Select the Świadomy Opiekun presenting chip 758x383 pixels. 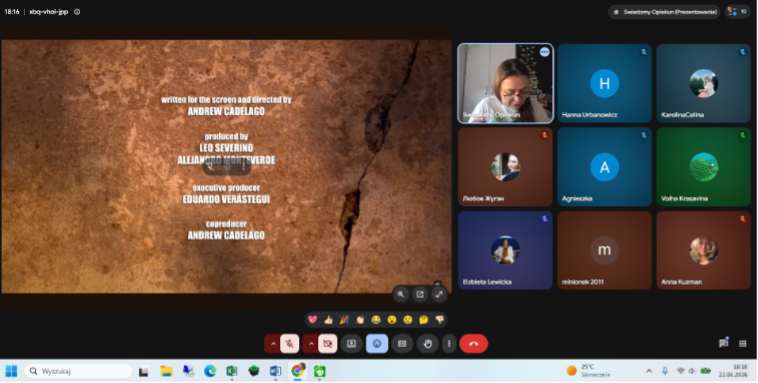[x=664, y=12]
